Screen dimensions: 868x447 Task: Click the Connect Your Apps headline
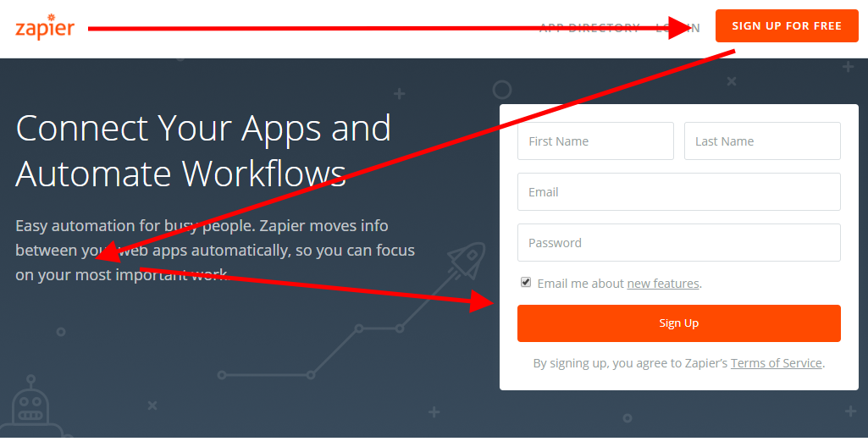click(x=203, y=150)
